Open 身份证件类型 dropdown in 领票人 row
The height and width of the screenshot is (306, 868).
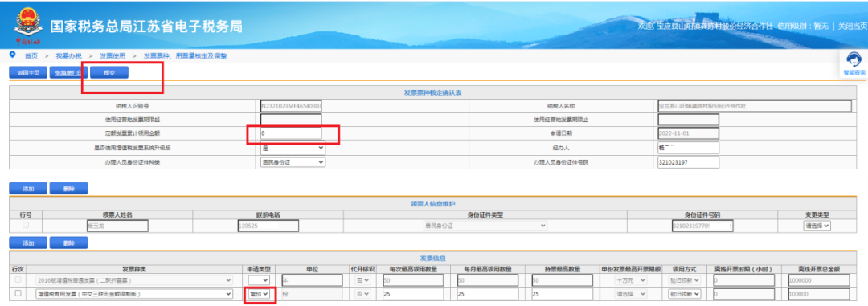pyautogui.click(x=485, y=226)
